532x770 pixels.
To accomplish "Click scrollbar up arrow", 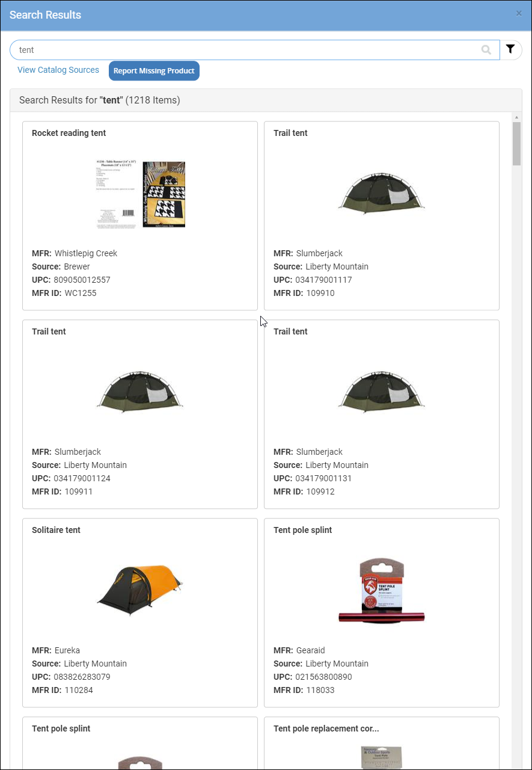I will point(516,117).
